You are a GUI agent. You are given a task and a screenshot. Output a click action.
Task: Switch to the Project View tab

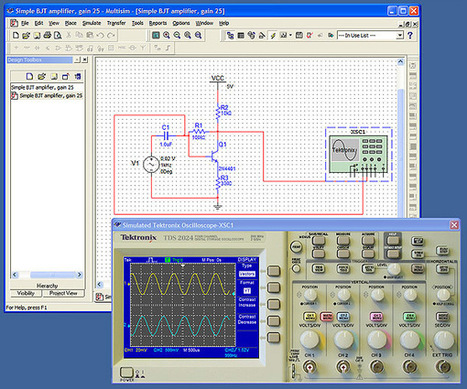pos(63,293)
